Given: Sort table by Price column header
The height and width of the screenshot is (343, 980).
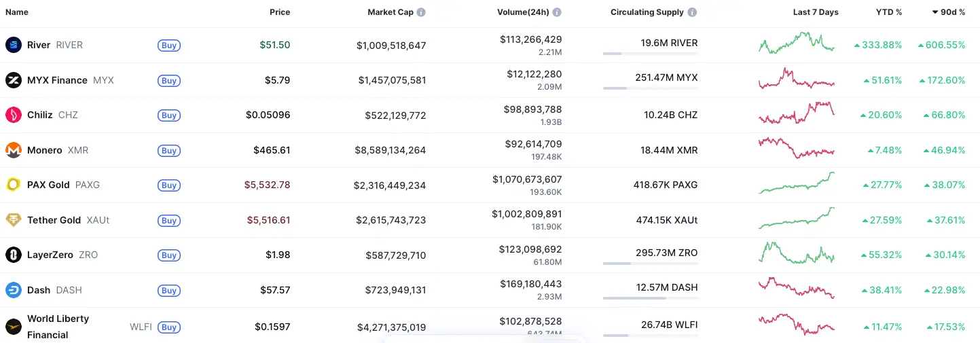Looking at the screenshot, I should coord(279,12).
